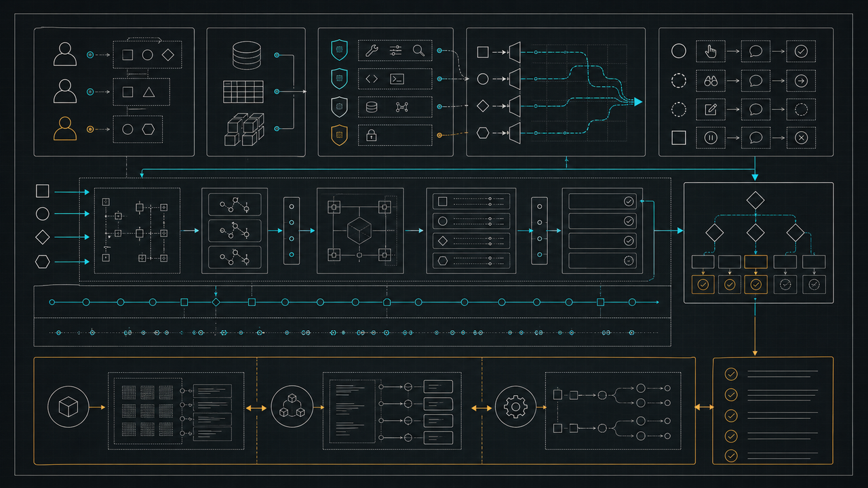Select the X circle icon
The width and height of the screenshot is (868, 488).
tap(801, 138)
